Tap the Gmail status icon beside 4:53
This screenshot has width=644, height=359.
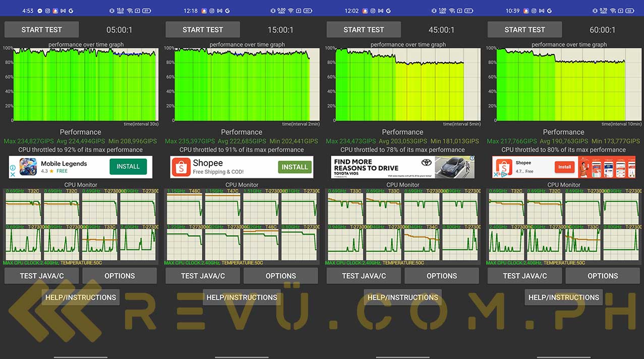(63, 11)
